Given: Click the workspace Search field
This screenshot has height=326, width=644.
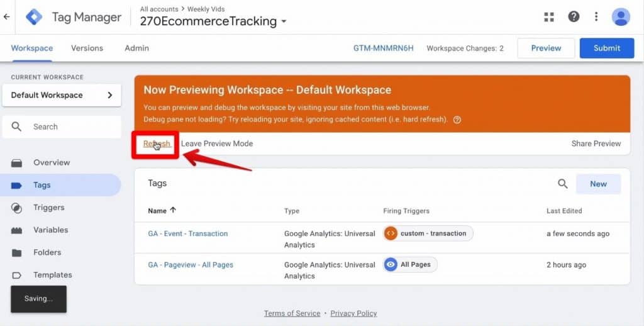Looking at the screenshot, I should pos(62,126).
